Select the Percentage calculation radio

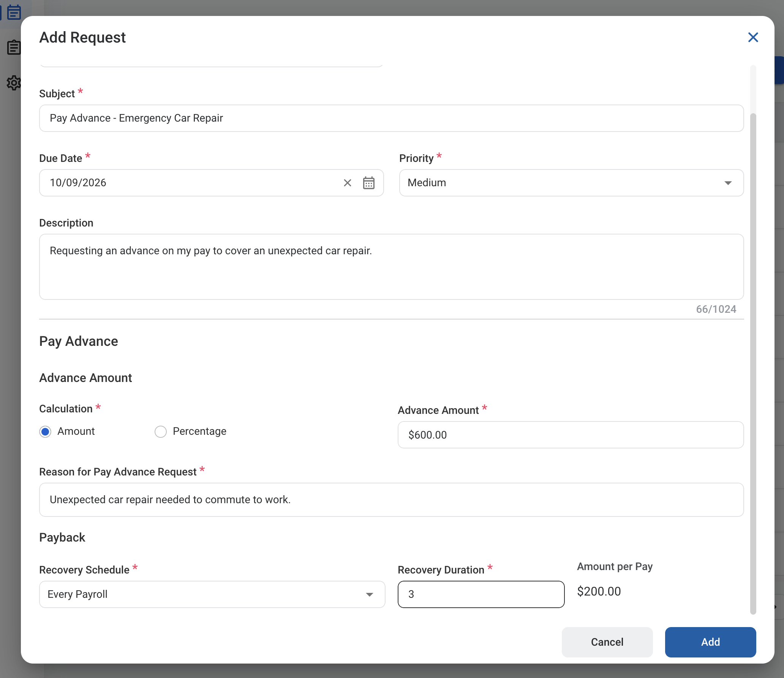tap(161, 432)
